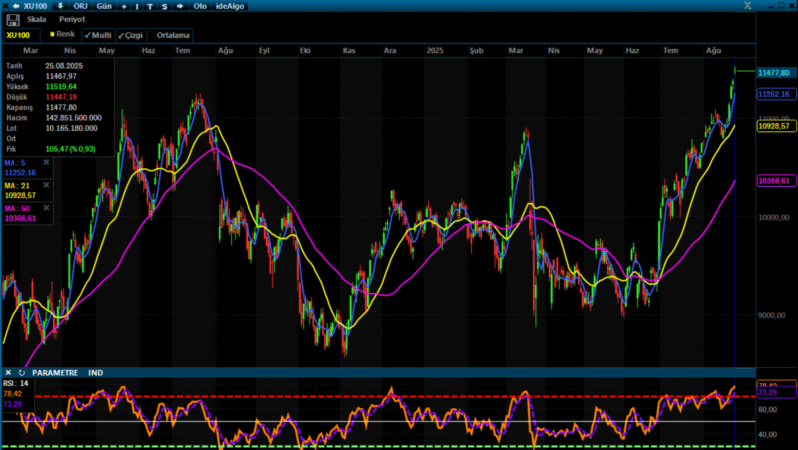
Task: Click the left arrow beside XU100 title
Action: tap(16, 6)
